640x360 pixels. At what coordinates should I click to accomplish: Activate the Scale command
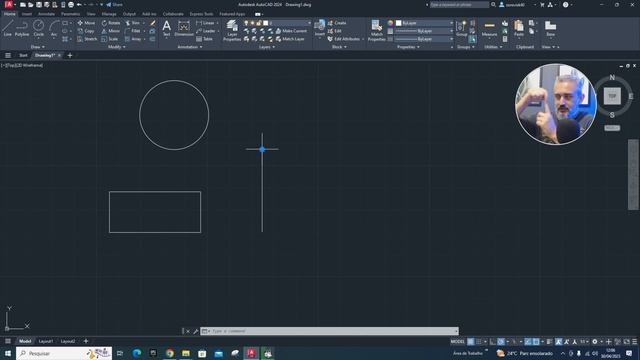110,39
